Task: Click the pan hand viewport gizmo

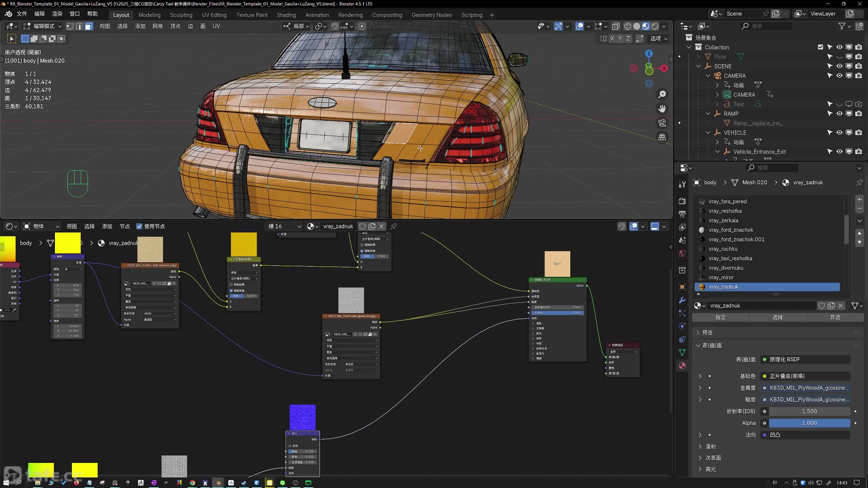Action: [662, 109]
